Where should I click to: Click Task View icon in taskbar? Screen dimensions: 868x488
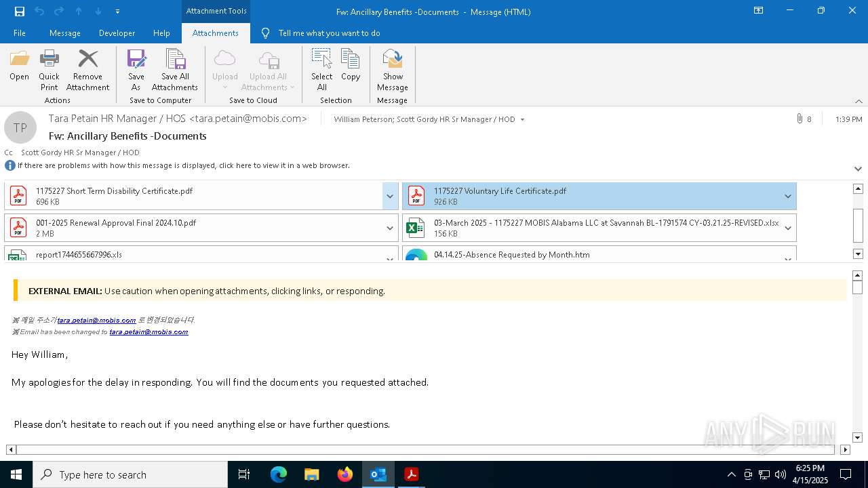[244, 474]
